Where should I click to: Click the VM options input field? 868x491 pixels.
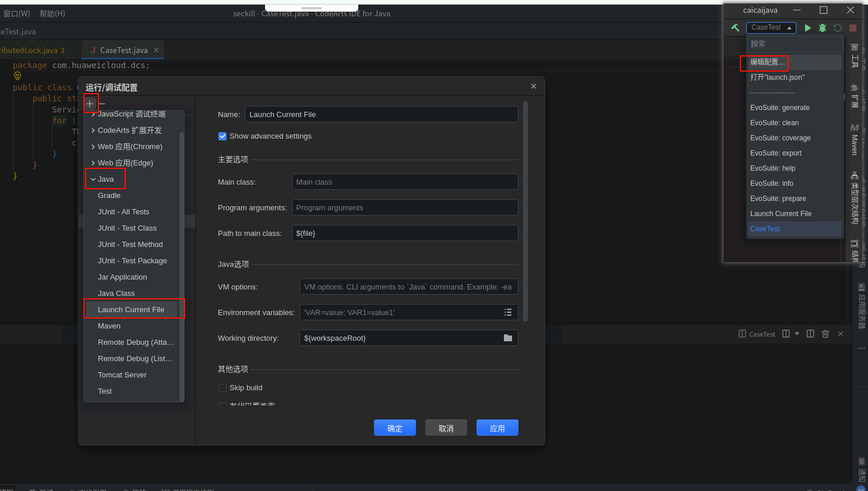pos(409,287)
